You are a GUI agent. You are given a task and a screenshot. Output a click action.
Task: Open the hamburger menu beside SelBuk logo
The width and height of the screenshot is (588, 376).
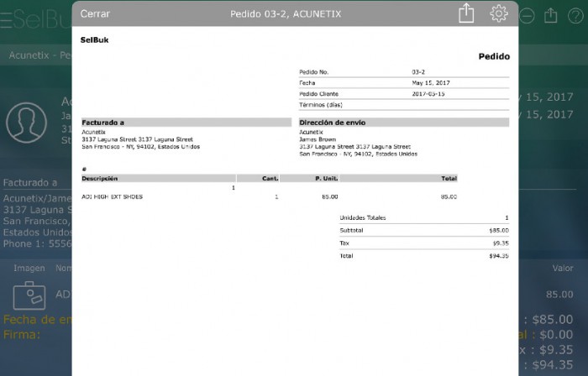coord(6,16)
